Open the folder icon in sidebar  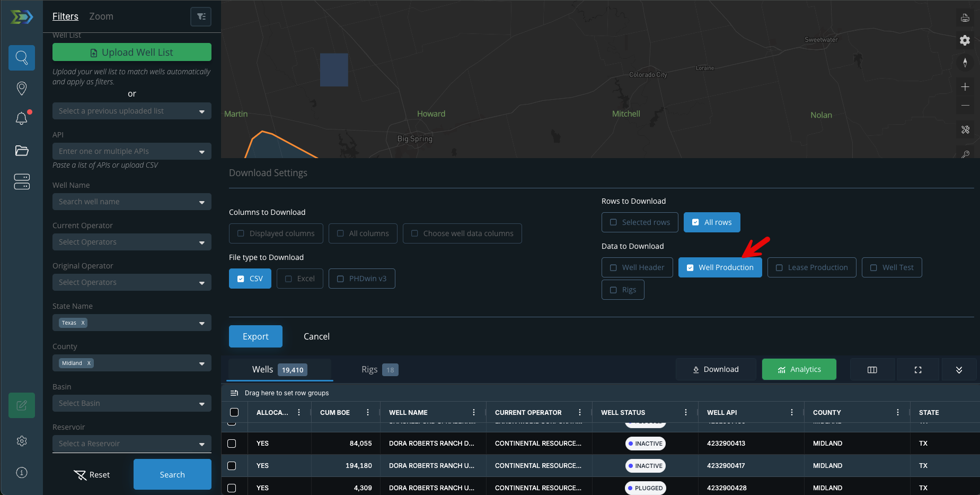(22, 151)
